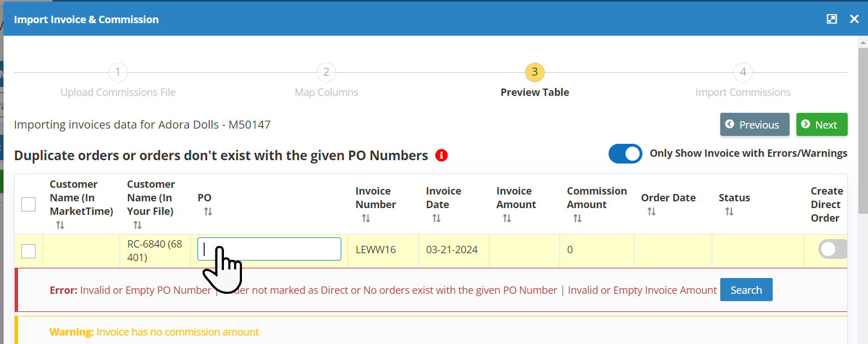This screenshot has width=868, height=344.
Task: Sort by Status column
Action: tap(729, 211)
